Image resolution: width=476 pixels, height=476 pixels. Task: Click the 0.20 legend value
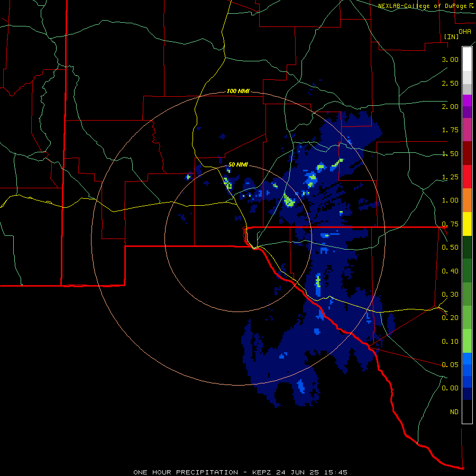coord(450,318)
